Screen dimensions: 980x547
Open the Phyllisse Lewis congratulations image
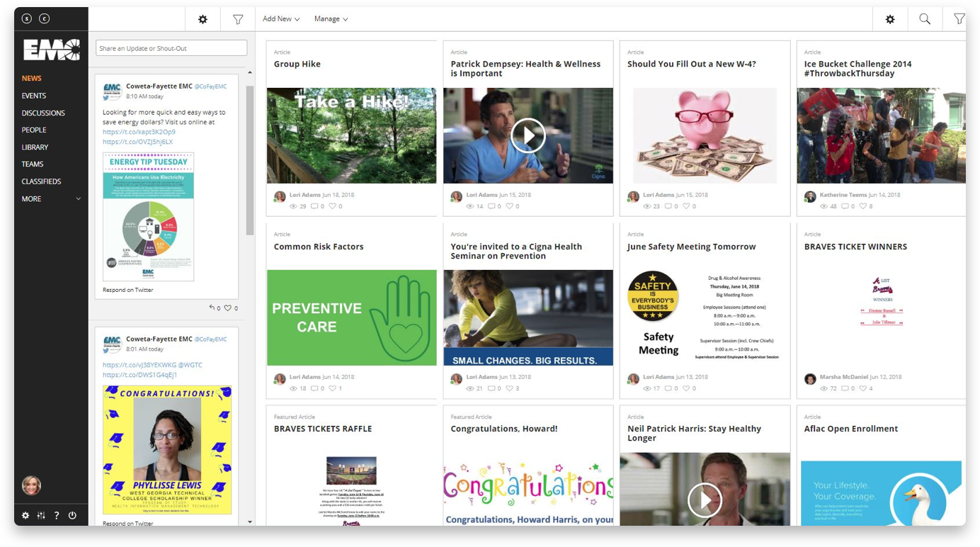[x=167, y=449]
